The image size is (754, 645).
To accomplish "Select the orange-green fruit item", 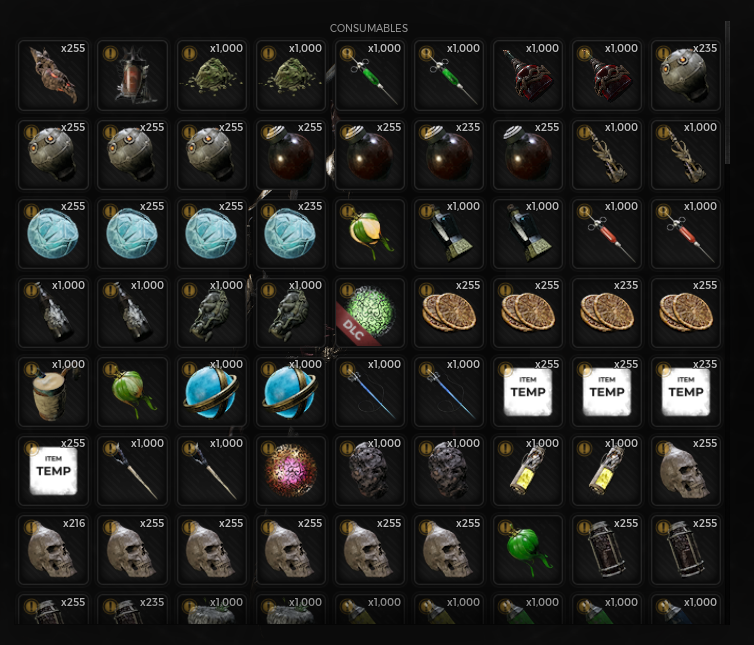I will [369, 233].
